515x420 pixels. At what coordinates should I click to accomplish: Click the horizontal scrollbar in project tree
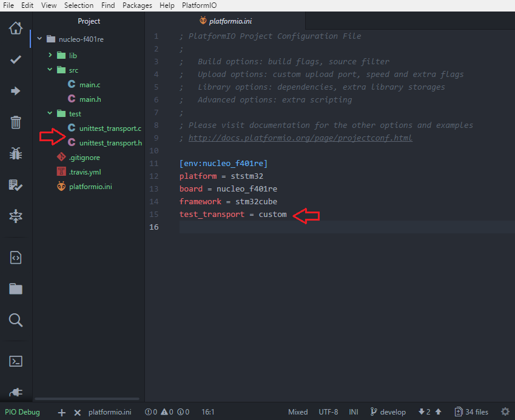click(x=87, y=399)
